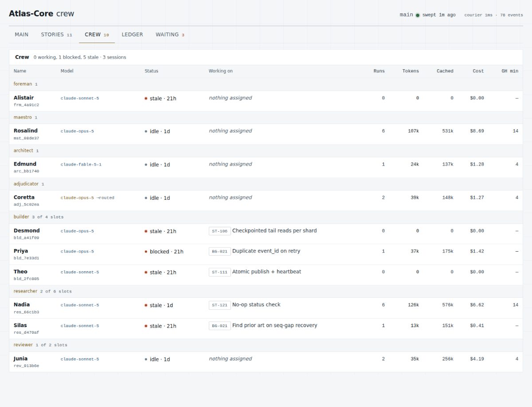Switch to the LEDGER tab
This screenshot has width=532, height=407.
(132, 35)
